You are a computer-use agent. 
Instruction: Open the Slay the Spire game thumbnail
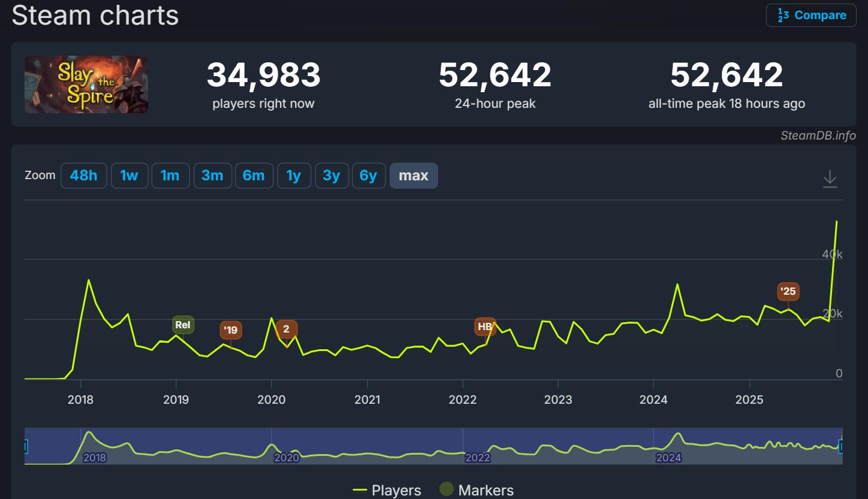pyautogui.click(x=86, y=84)
